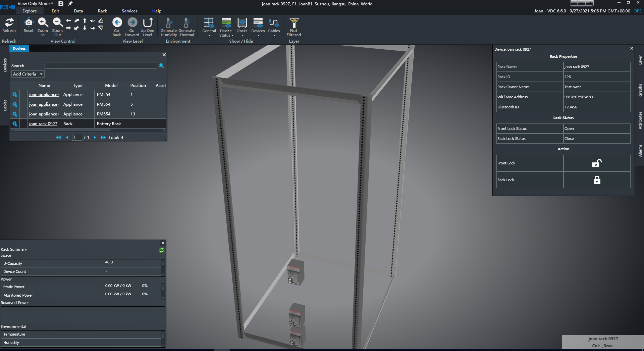The height and width of the screenshot is (351, 644).
Task: Reset the camera view
Action: coord(29,23)
